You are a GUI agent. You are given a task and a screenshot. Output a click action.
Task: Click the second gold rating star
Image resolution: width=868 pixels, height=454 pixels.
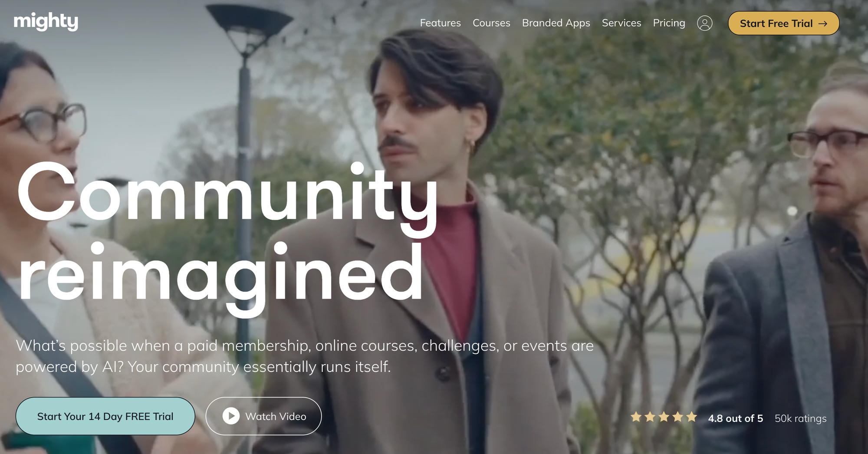point(650,417)
